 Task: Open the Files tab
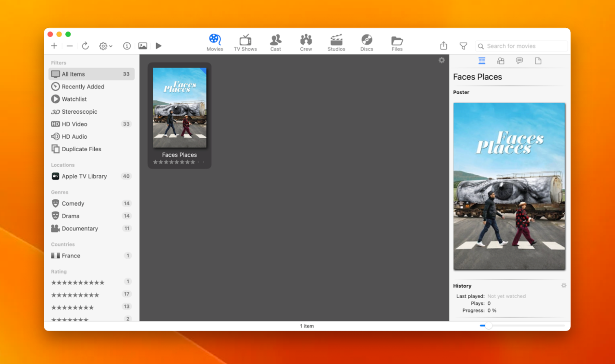(397, 43)
